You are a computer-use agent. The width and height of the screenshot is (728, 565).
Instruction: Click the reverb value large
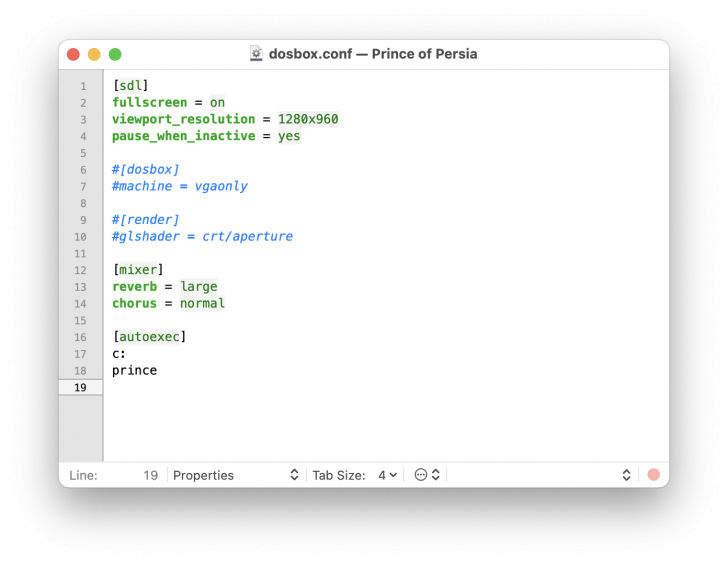pos(199,286)
